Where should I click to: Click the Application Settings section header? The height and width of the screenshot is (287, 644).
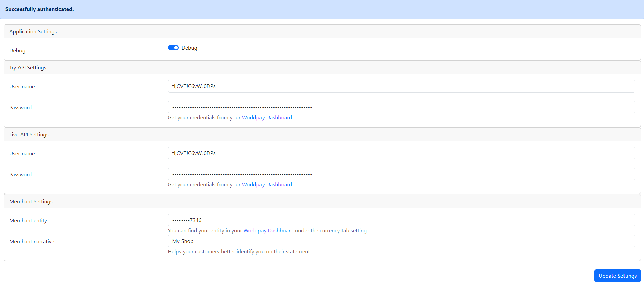[x=33, y=32]
